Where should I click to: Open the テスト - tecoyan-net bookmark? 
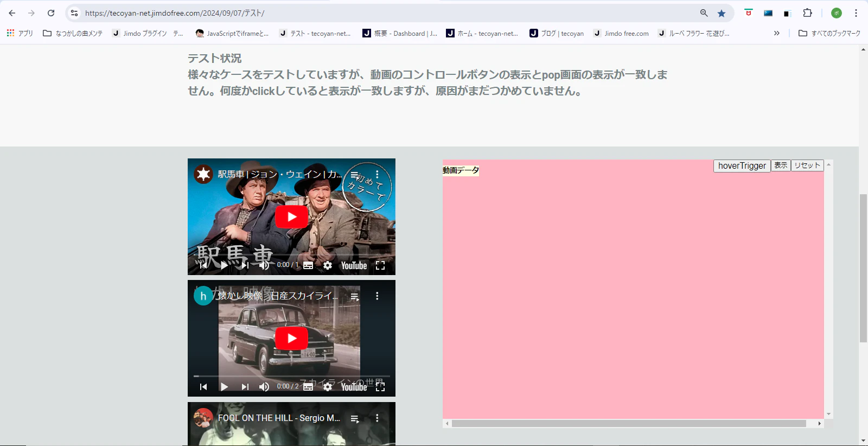315,33
